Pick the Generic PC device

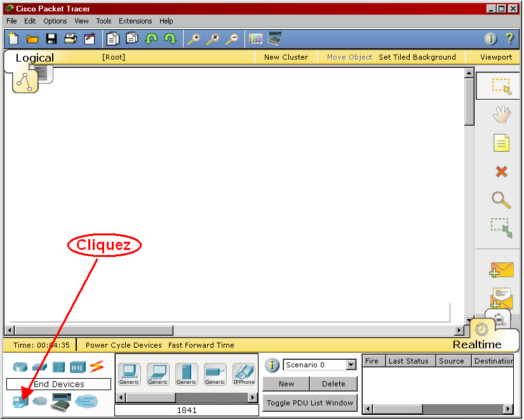tap(130, 374)
